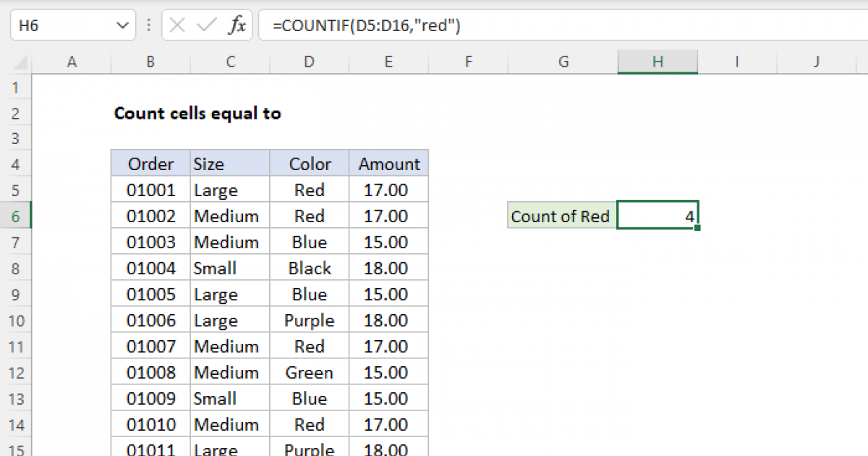Click the Cancel (X) icon beside the formula bar

click(176, 24)
